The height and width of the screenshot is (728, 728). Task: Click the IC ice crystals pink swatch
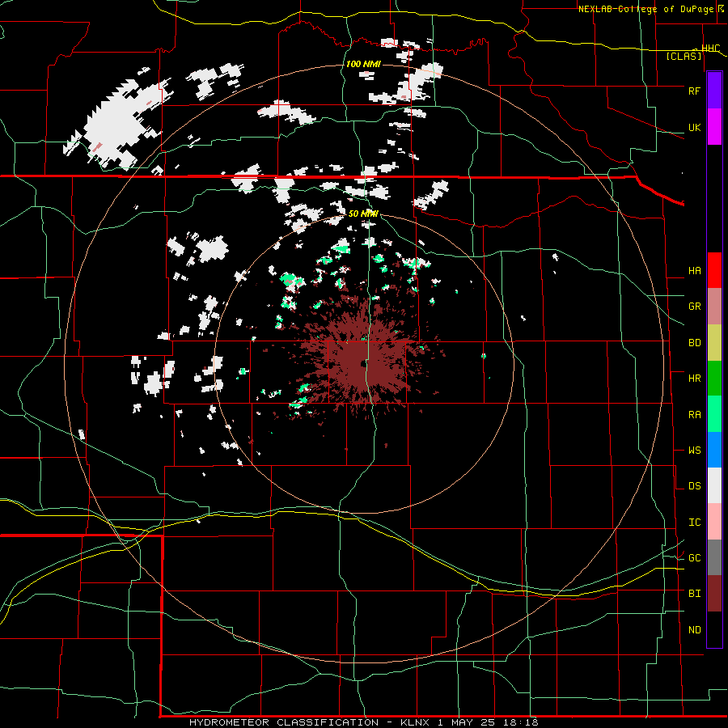click(x=714, y=522)
